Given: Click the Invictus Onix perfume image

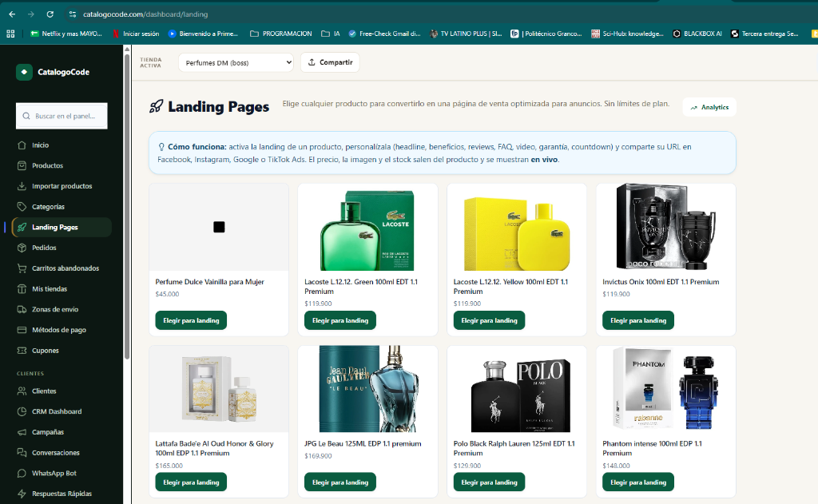Looking at the screenshot, I should (665, 226).
